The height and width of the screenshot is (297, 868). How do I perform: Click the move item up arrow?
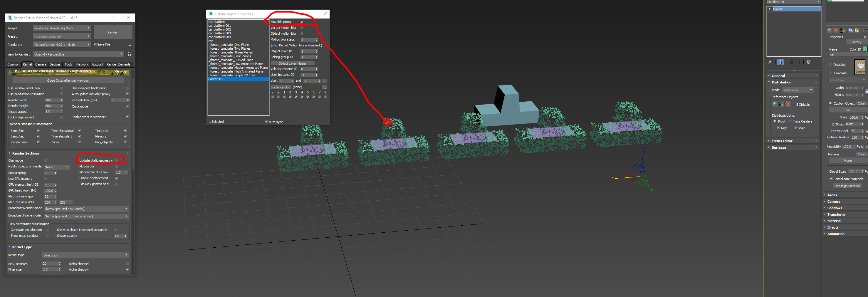coord(864,30)
